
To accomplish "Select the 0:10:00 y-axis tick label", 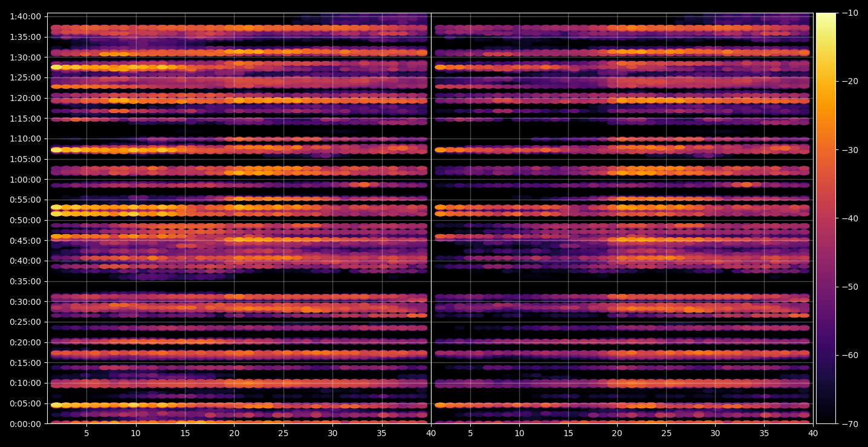I will tap(25, 383).
